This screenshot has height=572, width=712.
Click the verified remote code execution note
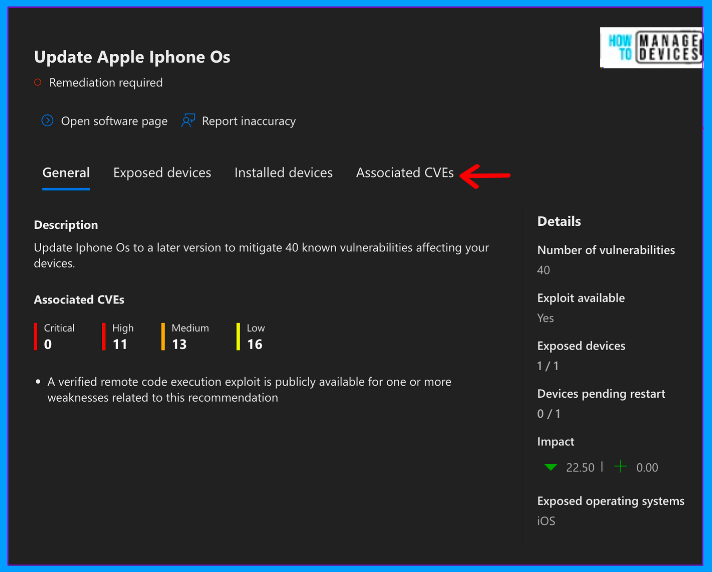click(249, 390)
